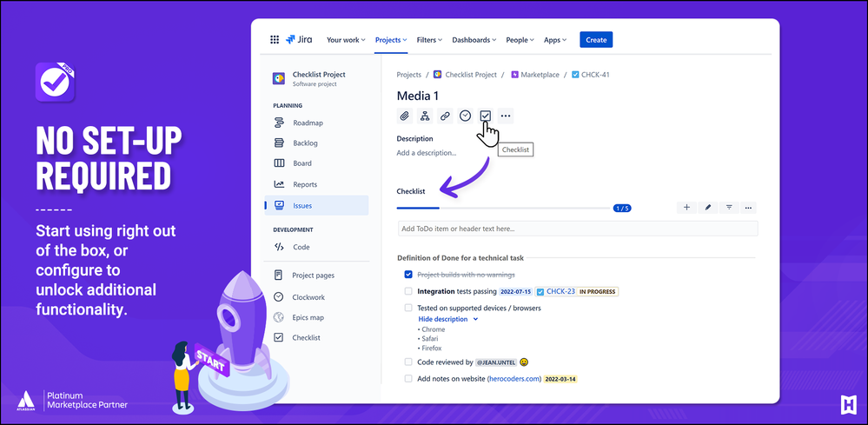This screenshot has width=868, height=425.
Task: Click the Media 1 issue title
Action: click(417, 96)
